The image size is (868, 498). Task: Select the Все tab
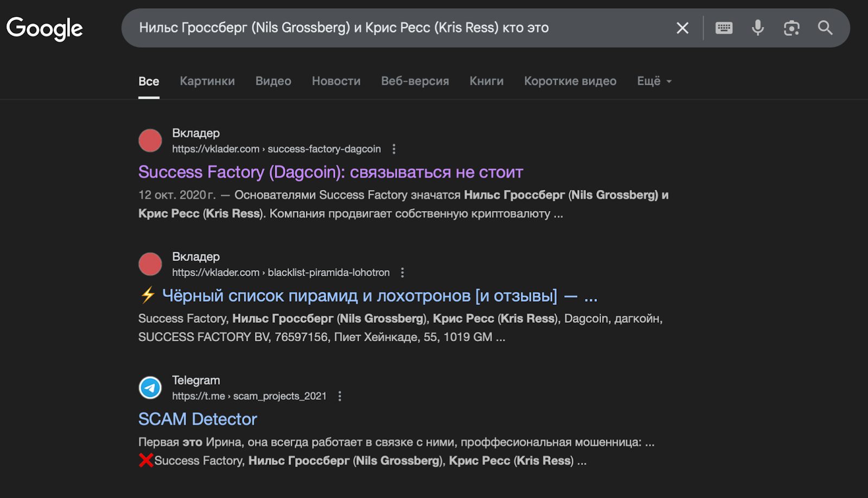tap(149, 81)
